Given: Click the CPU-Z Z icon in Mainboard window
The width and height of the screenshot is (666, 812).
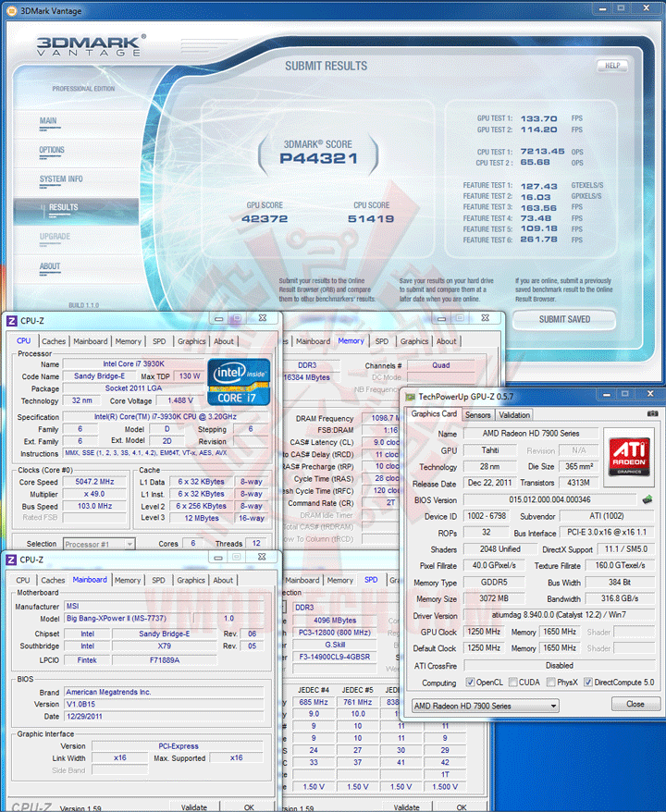Looking at the screenshot, I should [11, 560].
